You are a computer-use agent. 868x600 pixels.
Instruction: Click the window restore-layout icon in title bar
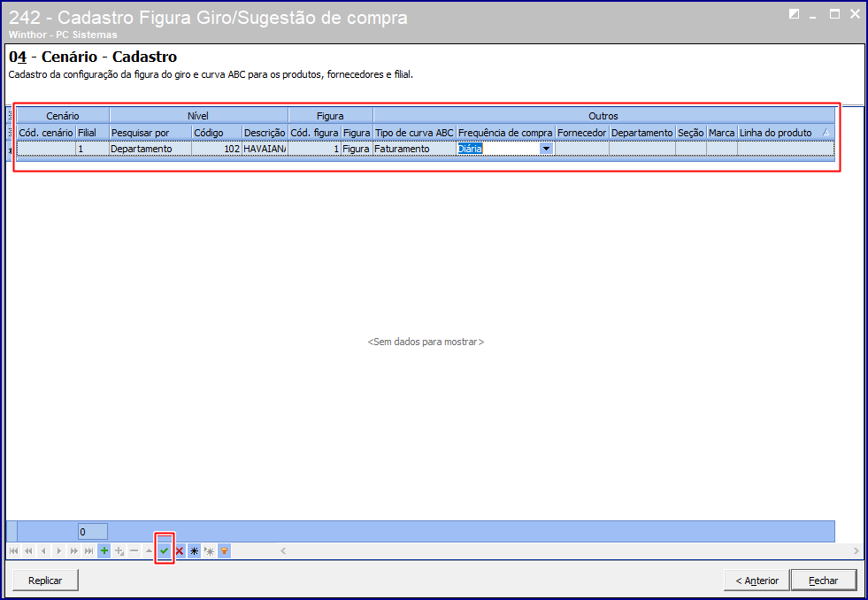tap(794, 14)
